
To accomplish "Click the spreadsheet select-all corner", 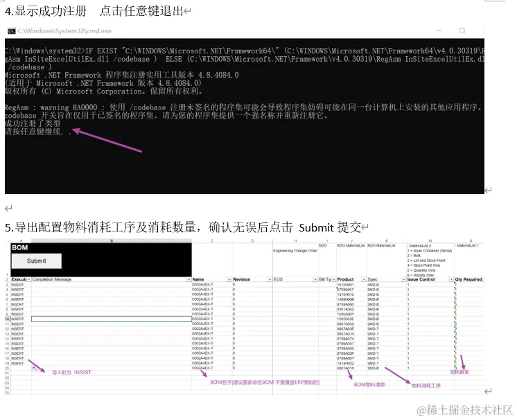I will (8, 240).
